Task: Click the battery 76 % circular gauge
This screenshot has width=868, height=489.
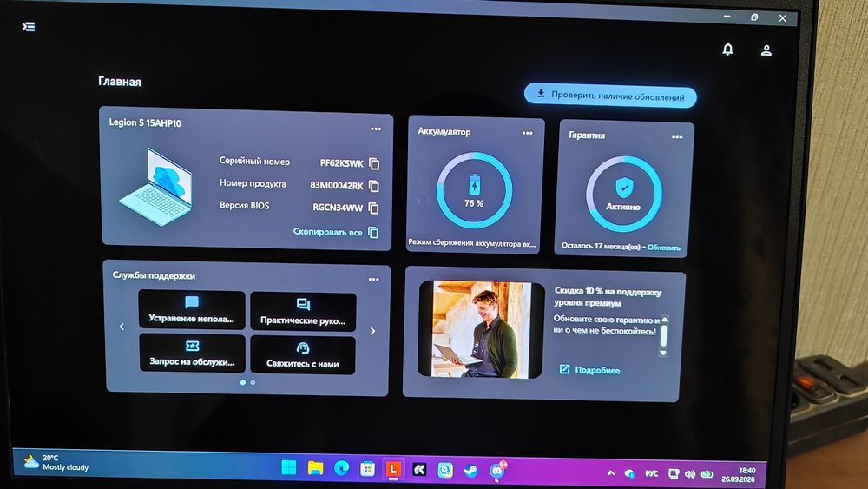Action: click(x=475, y=190)
